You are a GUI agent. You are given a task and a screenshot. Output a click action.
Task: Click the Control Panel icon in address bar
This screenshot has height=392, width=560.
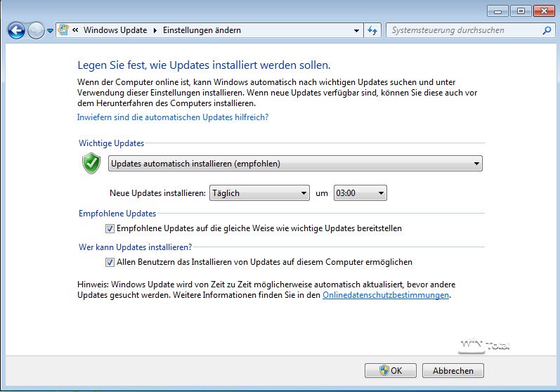tap(63, 30)
